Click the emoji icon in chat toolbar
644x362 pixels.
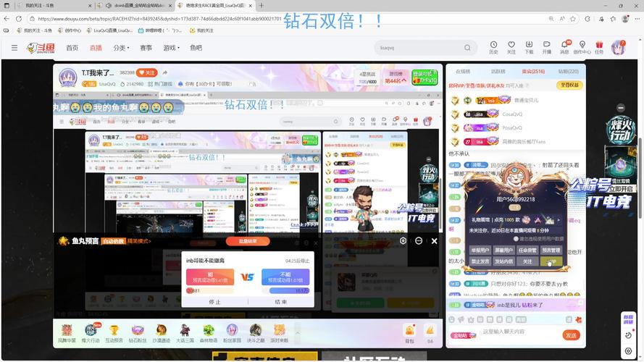coord(452,319)
